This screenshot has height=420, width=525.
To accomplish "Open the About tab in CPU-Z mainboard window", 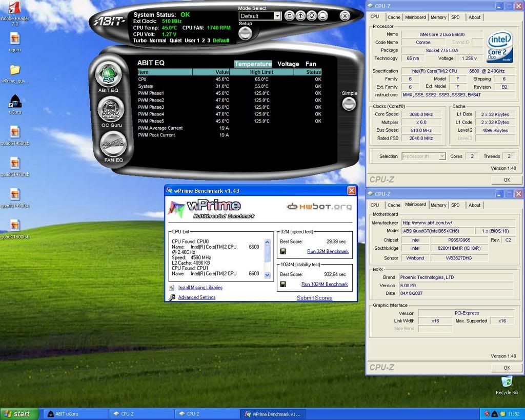I will [474, 205].
